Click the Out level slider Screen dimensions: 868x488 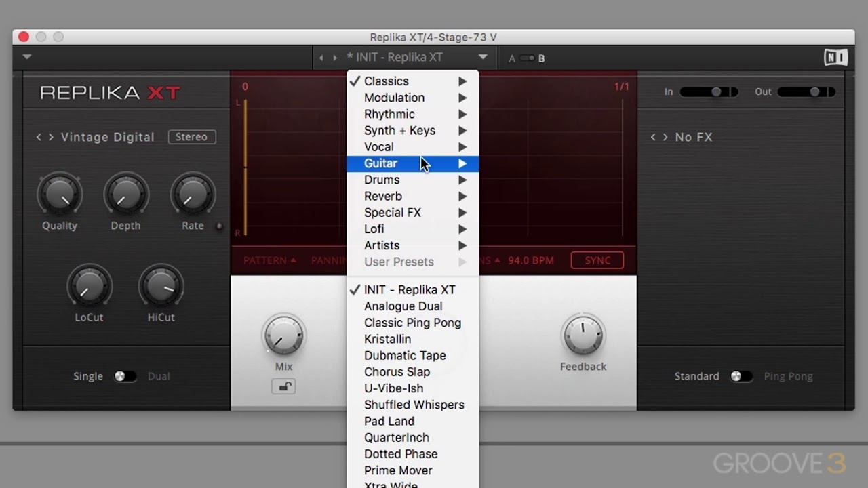click(807, 91)
